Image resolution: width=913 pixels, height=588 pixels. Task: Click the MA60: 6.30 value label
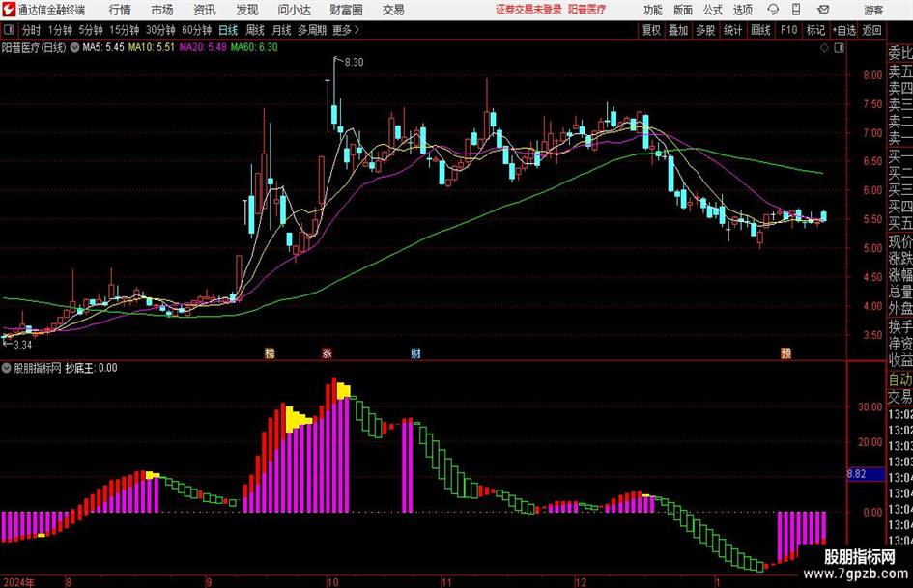[x=254, y=47]
